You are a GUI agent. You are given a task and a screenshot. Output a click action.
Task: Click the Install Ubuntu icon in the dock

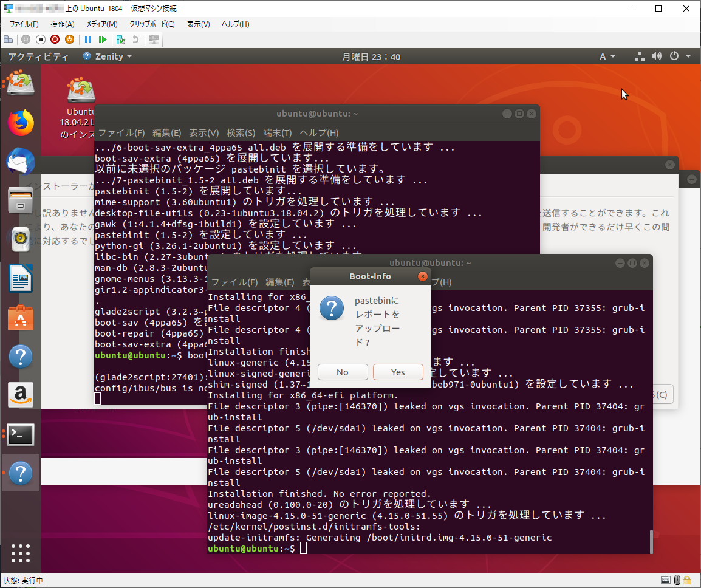pos(21,82)
